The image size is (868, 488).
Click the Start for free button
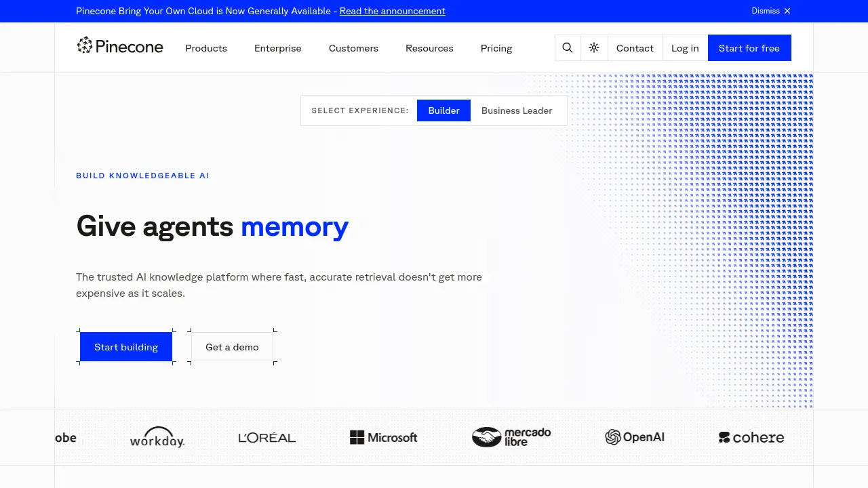[749, 48]
